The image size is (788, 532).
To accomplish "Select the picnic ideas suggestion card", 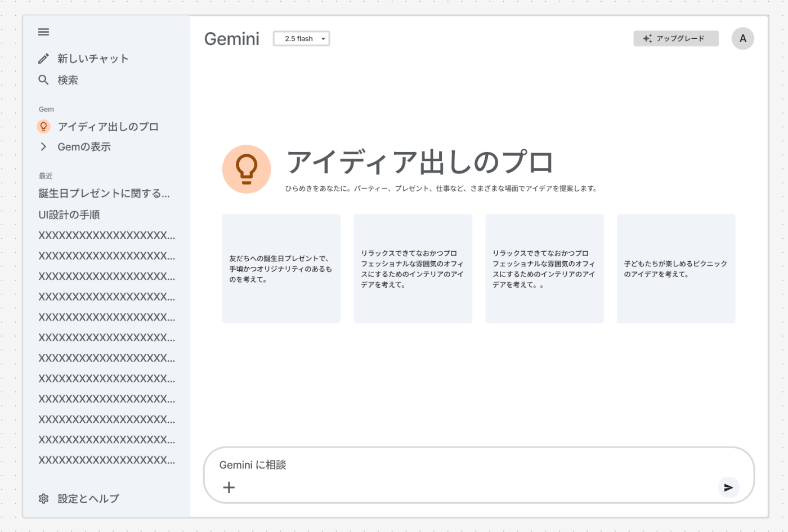I will click(676, 269).
